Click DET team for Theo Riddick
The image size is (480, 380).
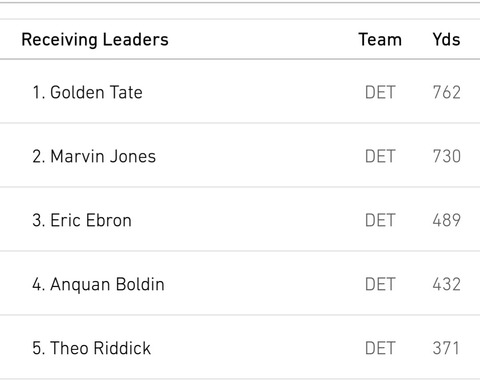[x=380, y=348]
